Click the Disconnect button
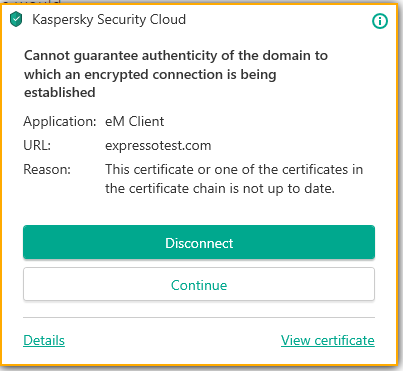Image resolution: width=403 pixels, height=371 pixels. pyautogui.click(x=199, y=242)
